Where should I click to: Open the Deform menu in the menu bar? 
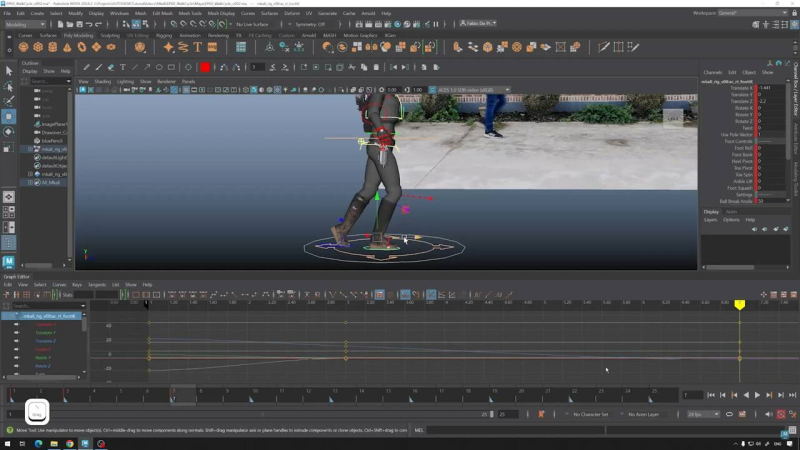[292, 13]
